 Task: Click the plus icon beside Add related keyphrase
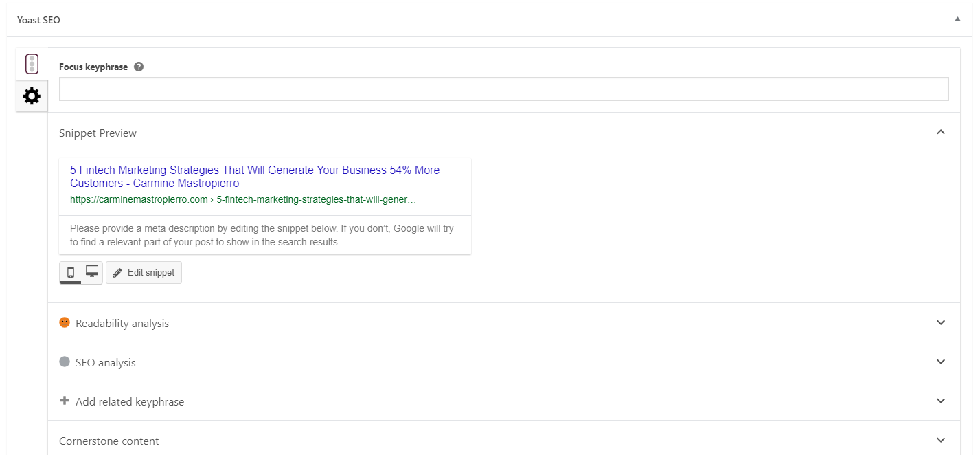pyautogui.click(x=65, y=401)
